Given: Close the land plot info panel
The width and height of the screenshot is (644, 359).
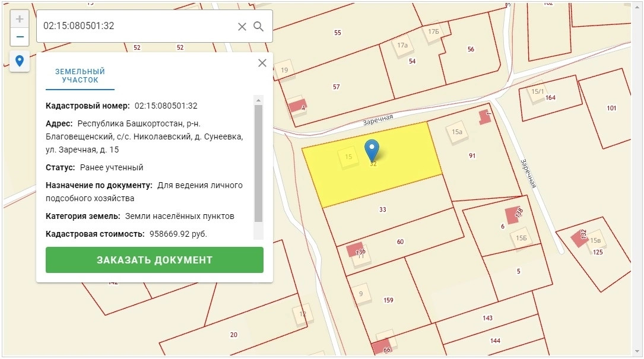Looking at the screenshot, I should pos(262,63).
